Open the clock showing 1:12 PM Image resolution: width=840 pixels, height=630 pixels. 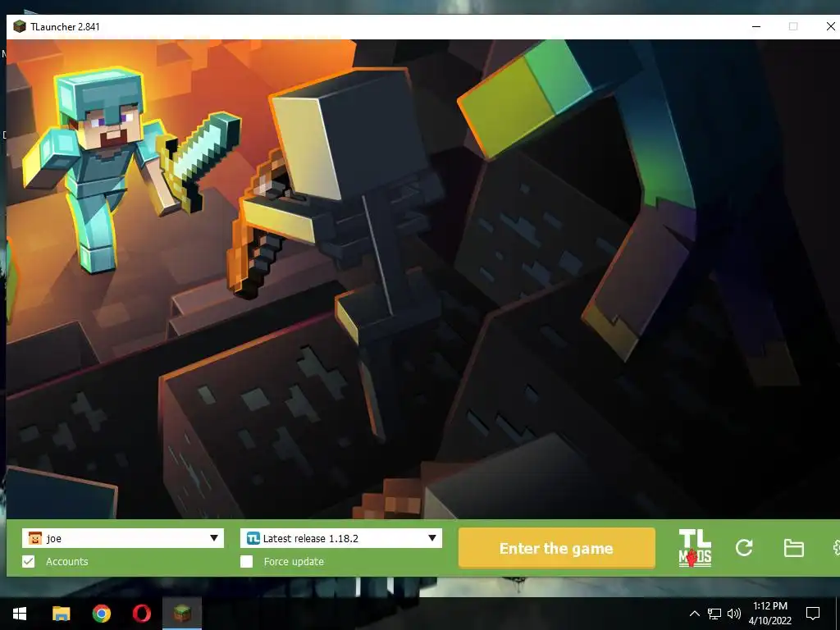[x=769, y=614]
